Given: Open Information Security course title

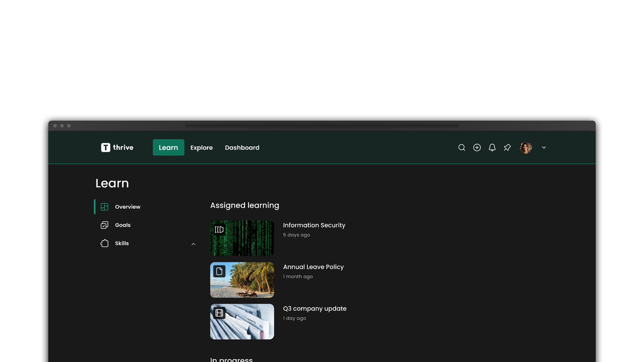Looking at the screenshot, I should [x=314, y=225].
